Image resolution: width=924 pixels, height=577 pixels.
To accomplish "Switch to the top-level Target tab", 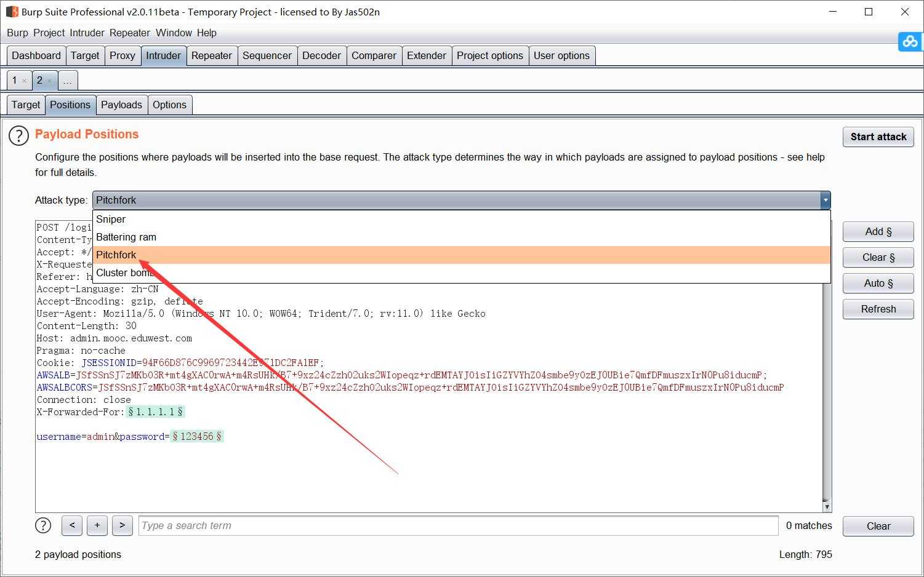I will pyautogui.click(x=85, y=55).
